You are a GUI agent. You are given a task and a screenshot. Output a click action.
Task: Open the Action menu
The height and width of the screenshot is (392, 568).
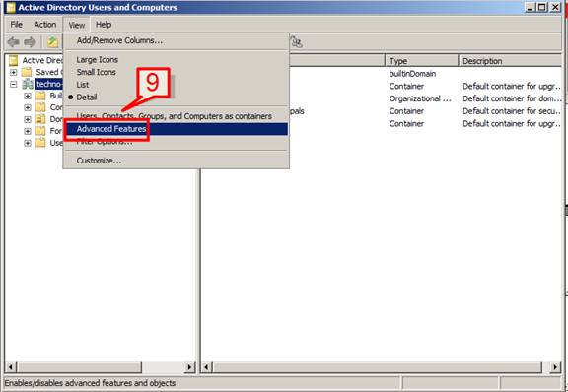[45, 25]
